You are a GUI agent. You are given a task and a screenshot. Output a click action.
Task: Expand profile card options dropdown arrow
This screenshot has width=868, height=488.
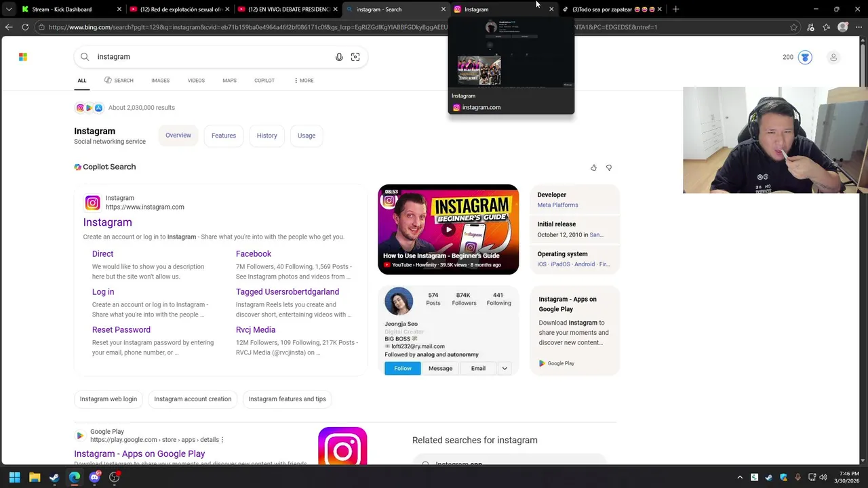(505, 368)
